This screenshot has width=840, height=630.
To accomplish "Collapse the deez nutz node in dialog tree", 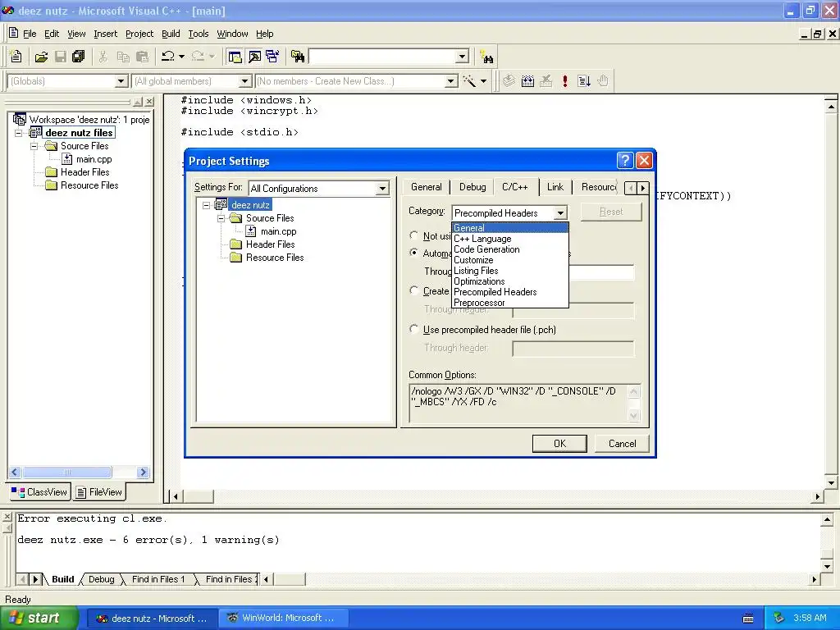I will point(207,205).
